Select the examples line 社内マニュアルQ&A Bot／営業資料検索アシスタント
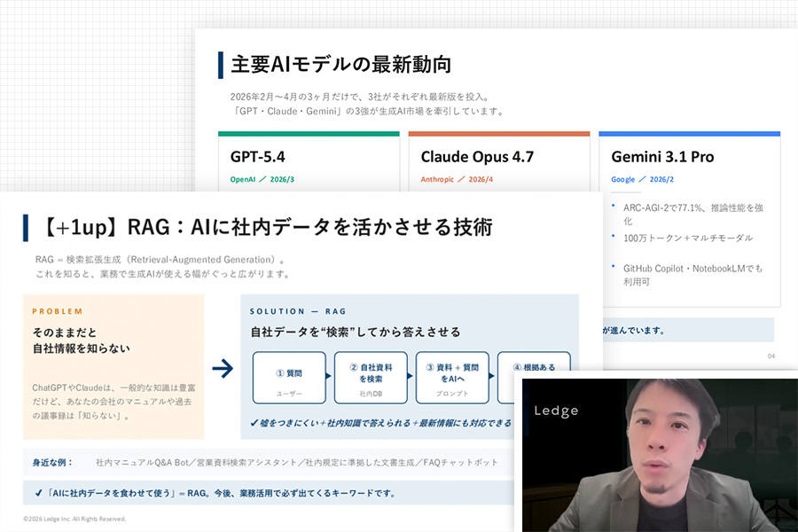Viewport: 798px width, 532px height. (x=297, y=462)
